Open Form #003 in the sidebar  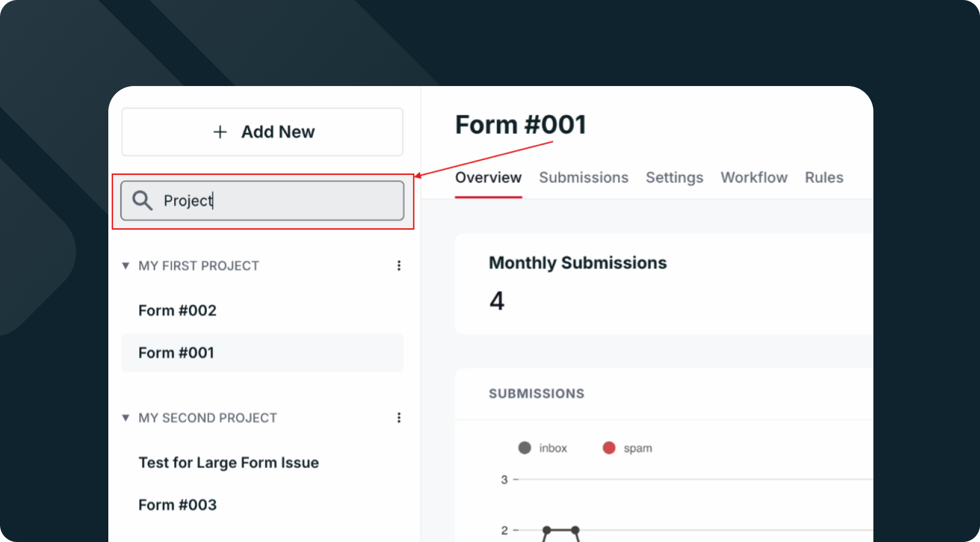pos(178,505)
